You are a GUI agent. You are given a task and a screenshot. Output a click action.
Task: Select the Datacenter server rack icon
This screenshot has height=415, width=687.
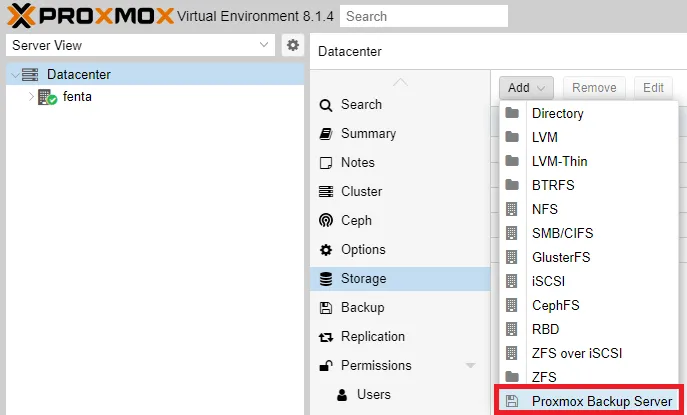(x=30, y=74)
